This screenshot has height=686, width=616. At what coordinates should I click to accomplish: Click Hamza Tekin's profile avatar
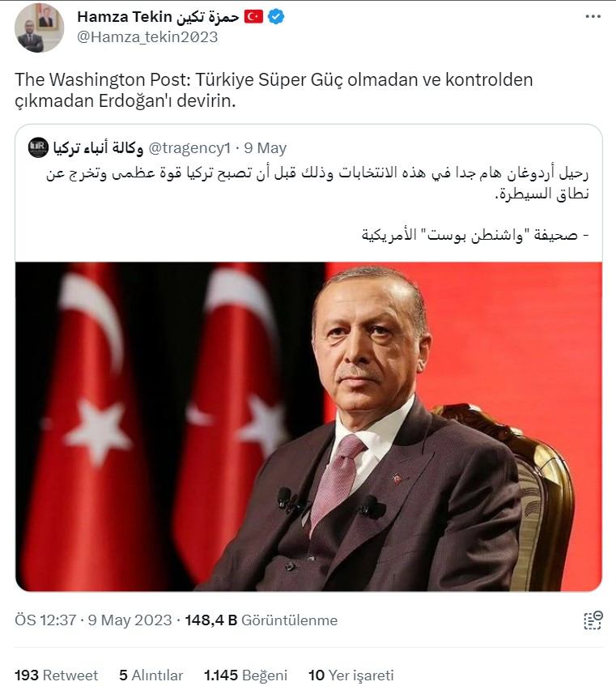[39, 28]
